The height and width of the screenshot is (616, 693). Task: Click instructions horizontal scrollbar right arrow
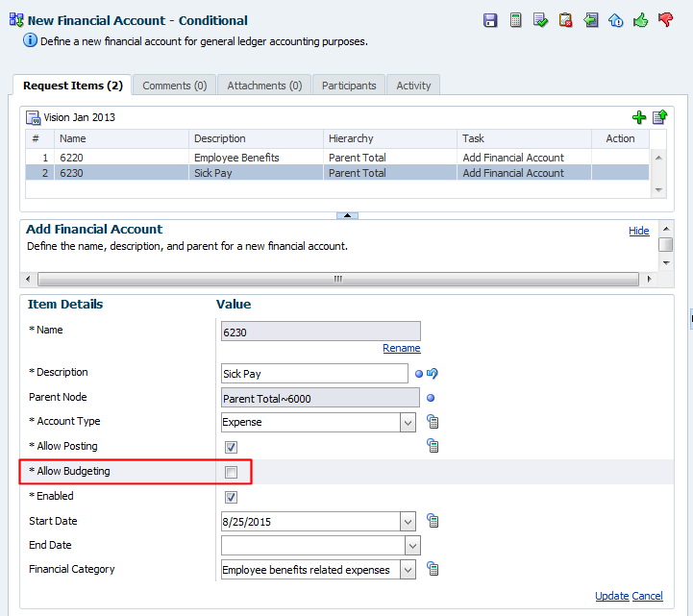[649, 279]
